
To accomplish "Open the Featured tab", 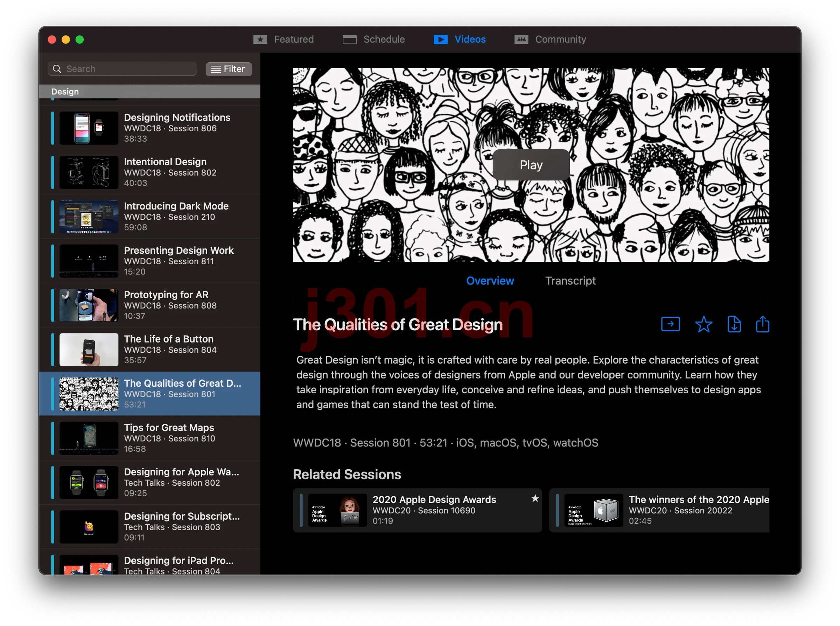I will 283,40.
